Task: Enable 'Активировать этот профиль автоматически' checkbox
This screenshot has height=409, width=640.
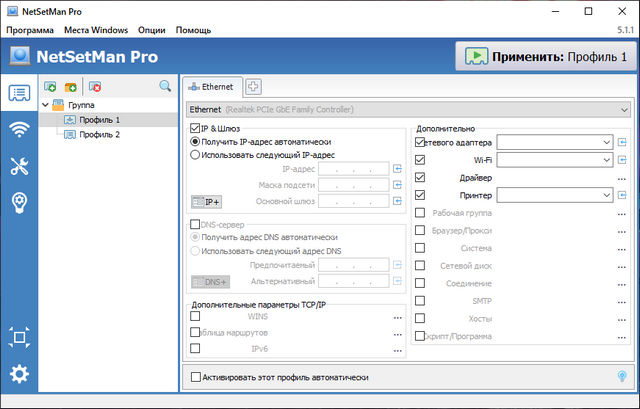Action: (x=195, y=377)
